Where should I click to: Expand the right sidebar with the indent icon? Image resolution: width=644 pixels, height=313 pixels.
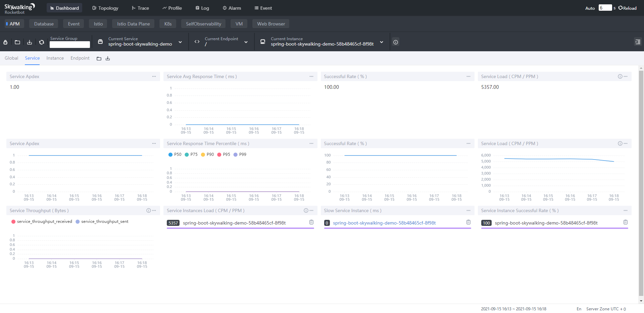click(638, 42)
